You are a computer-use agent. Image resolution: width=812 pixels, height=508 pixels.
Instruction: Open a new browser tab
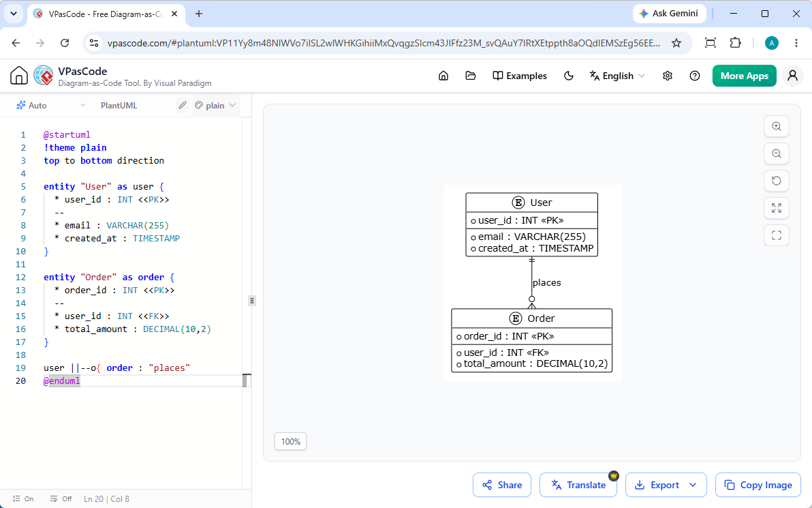coord(199,14)
